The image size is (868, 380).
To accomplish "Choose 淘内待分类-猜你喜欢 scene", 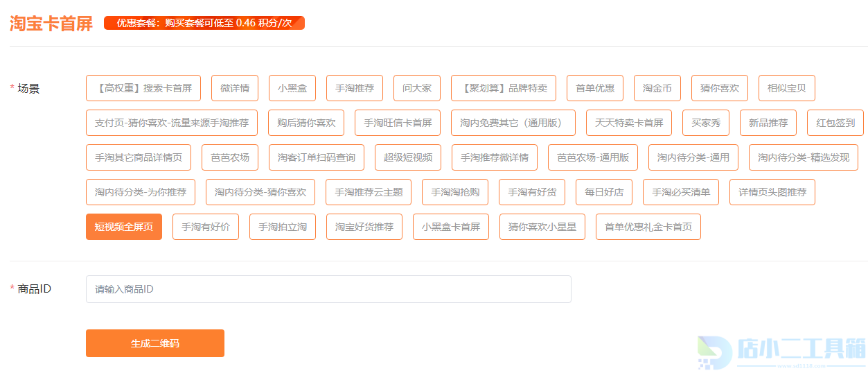I will (260, 192).
